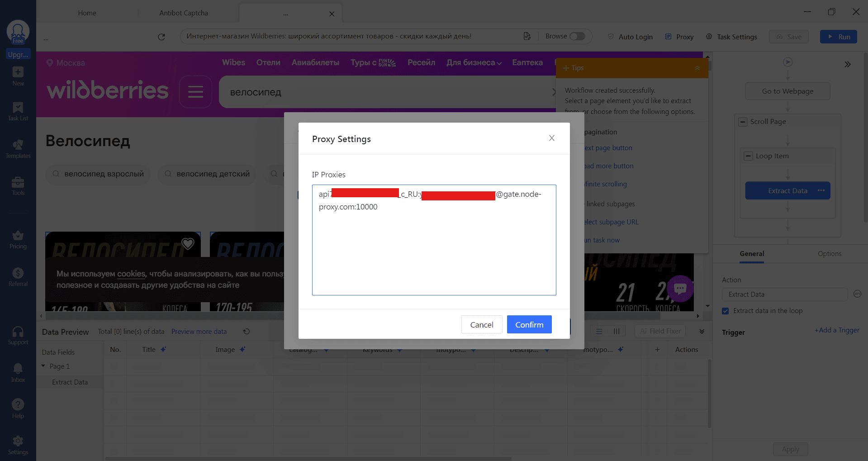The image size is (868, 461).
Task: Collapse the Scroll Page step
Action: coord(743,122)
